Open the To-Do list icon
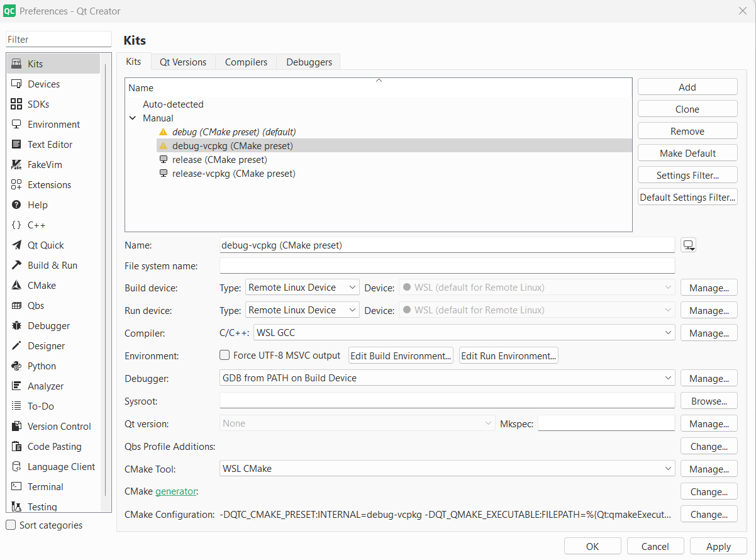Image resolution: width=756 pixels, height=560 pixels. coord(17,406)
